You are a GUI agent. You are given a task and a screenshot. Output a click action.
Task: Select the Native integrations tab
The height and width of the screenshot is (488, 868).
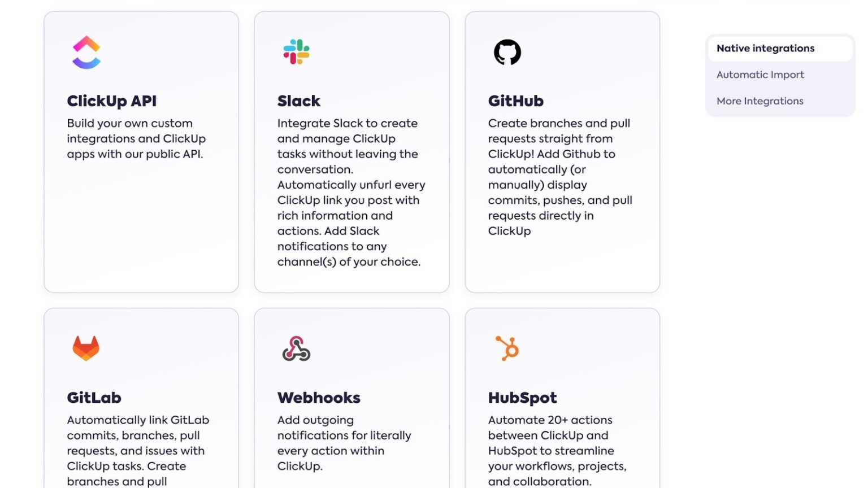tap(765, 48)
